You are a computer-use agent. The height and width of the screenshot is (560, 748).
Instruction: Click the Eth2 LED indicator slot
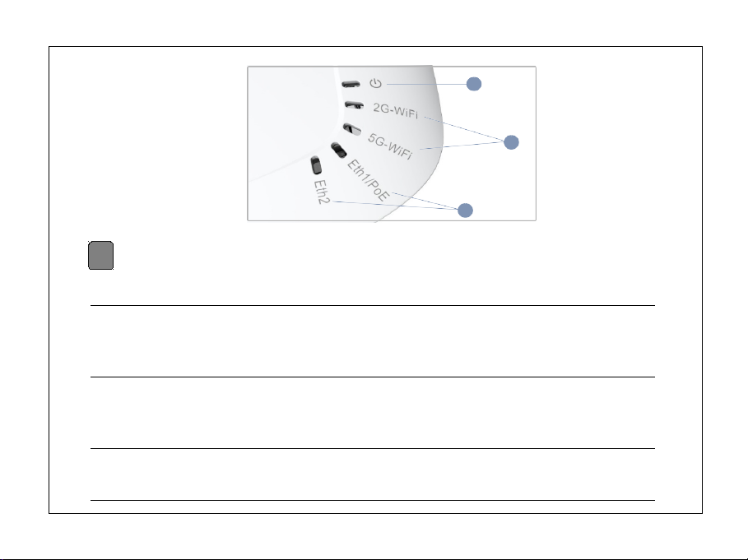(x=316, y=165)
